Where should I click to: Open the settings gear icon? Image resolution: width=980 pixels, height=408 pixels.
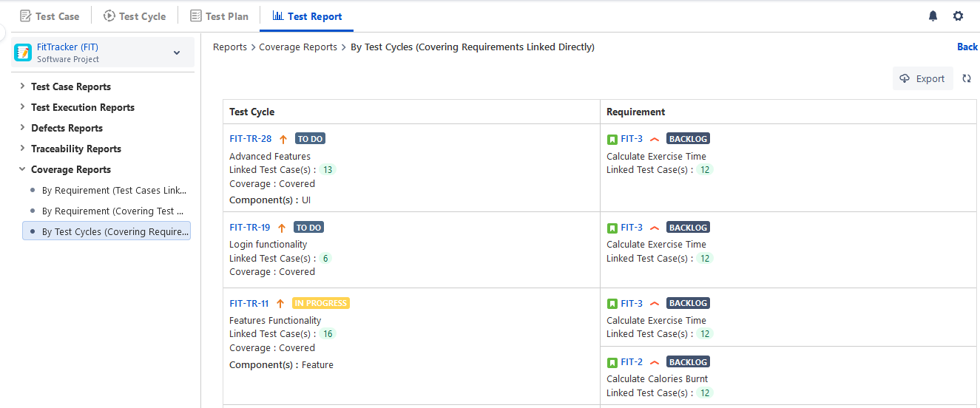point(959,16)
